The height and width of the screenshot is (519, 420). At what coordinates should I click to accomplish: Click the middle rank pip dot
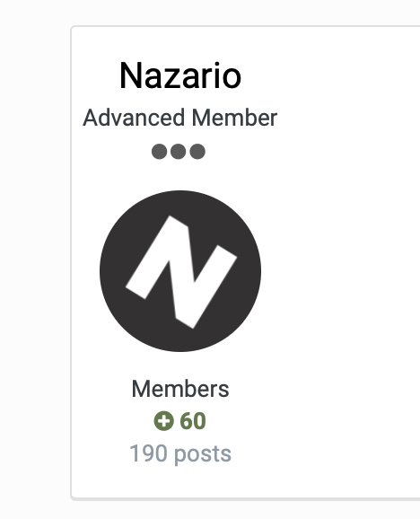point(179,152)
